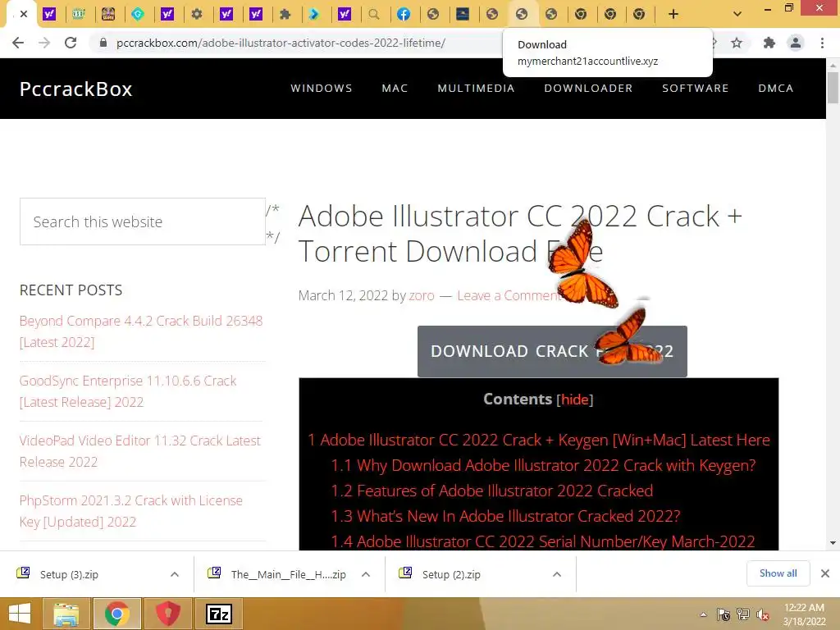
Task: Open the WINDOWS nav menu
Action: point(322,88)
